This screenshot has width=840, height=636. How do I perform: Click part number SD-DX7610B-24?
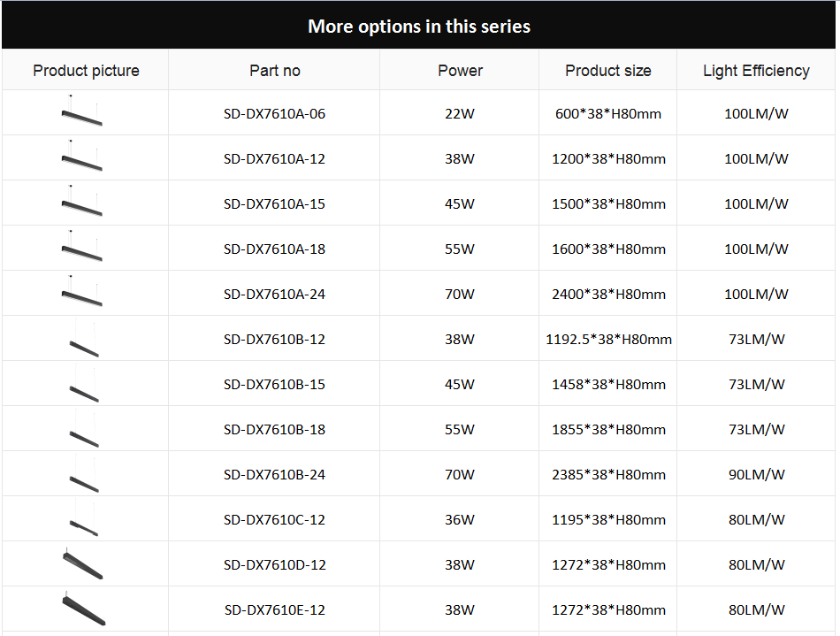pyautogui.click(x=274, y=475)
